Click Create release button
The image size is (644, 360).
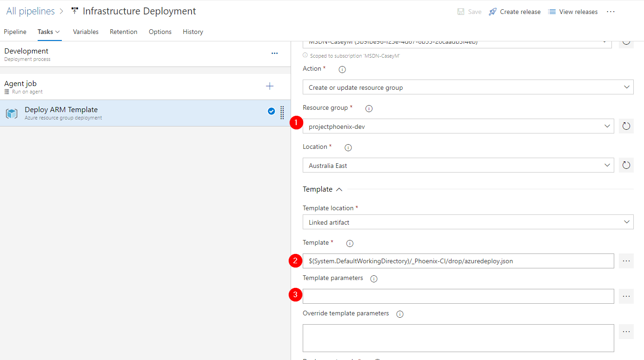pos(515,12)
